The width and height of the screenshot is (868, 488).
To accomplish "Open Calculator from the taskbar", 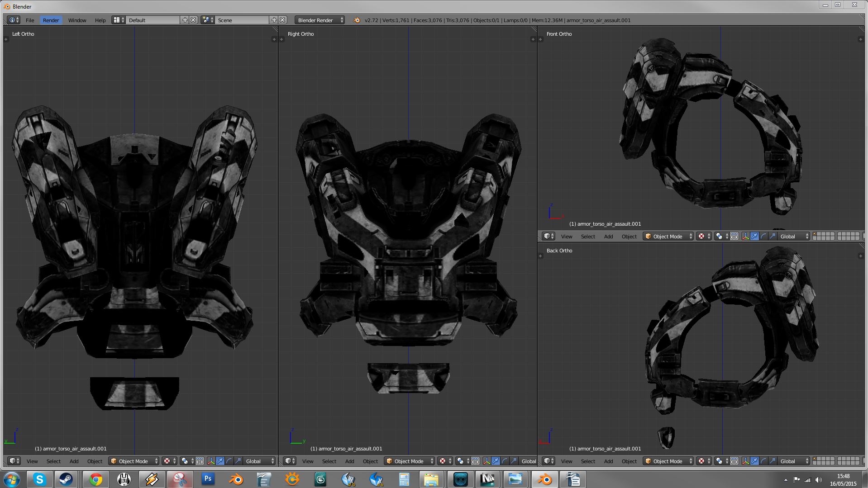I will 404,479.
